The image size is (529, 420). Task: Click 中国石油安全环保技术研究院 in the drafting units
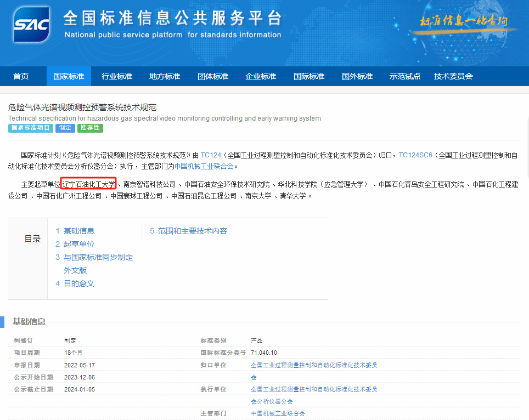click(x=227, y=184)
